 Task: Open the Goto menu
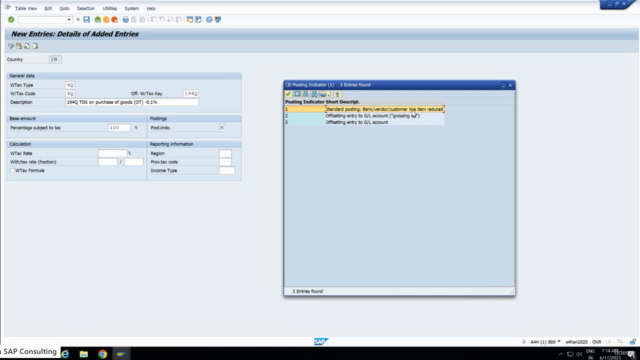coord(64,8)
